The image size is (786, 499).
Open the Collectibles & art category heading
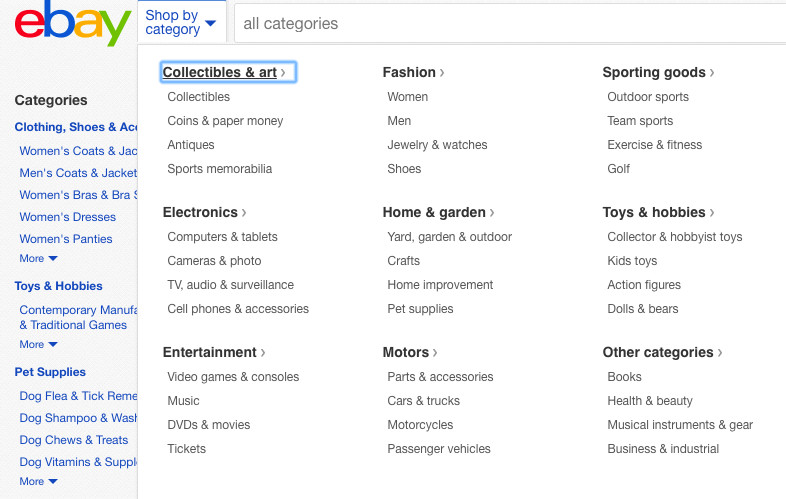tap(224, 72)
